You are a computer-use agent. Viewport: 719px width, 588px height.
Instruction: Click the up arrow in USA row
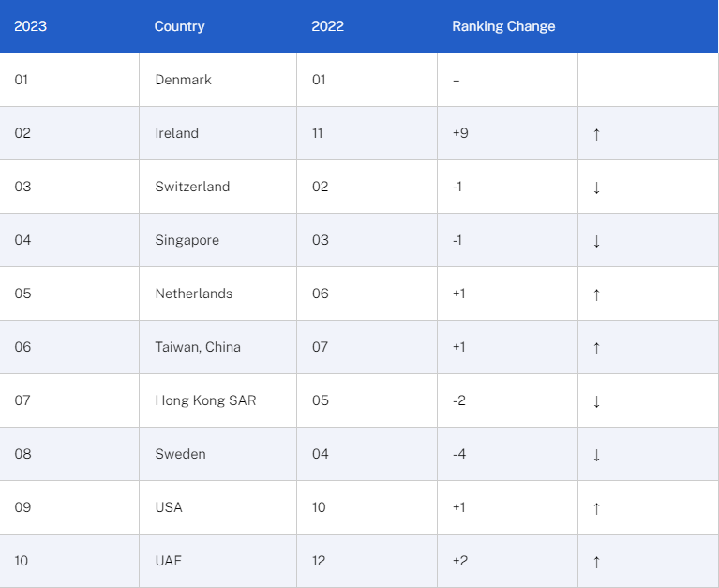coord(596,508)
